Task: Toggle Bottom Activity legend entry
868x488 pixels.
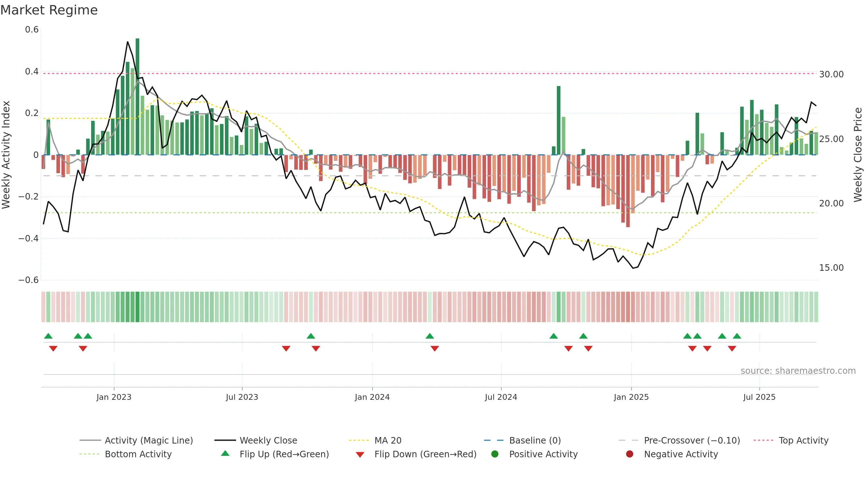Action: pos(125,454)
